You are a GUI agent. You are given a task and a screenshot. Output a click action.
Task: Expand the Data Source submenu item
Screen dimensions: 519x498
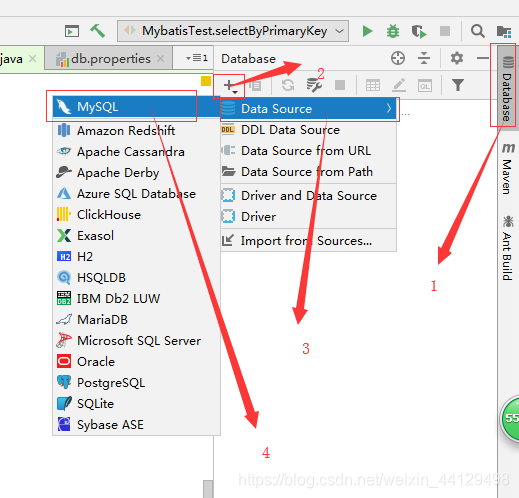coord(308,109)
